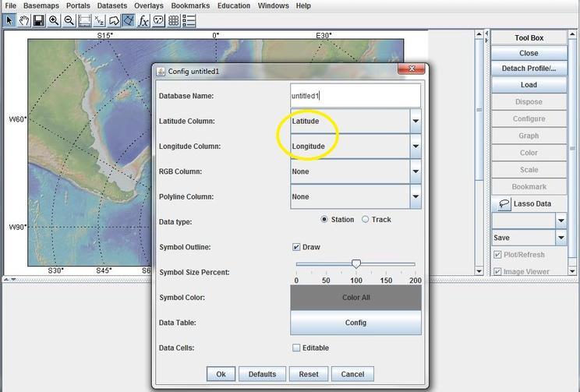
Task: Expand the Latitude Column dropdown
Action: pos(416,122)
